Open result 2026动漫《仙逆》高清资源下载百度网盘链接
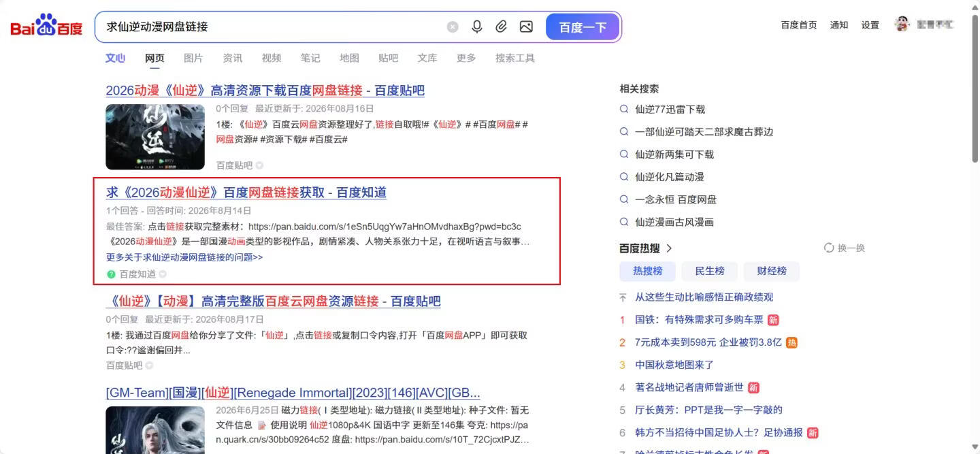980x454 pixels. (265, 91)
